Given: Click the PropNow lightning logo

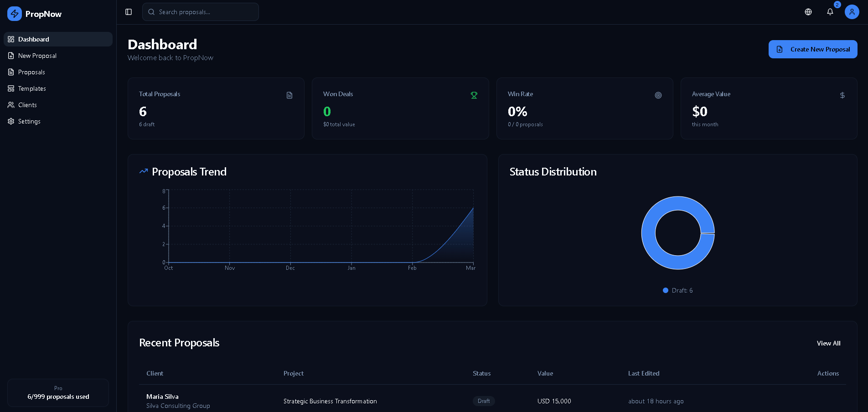Looking at the screenshot, I should click(x=14, y=14).
